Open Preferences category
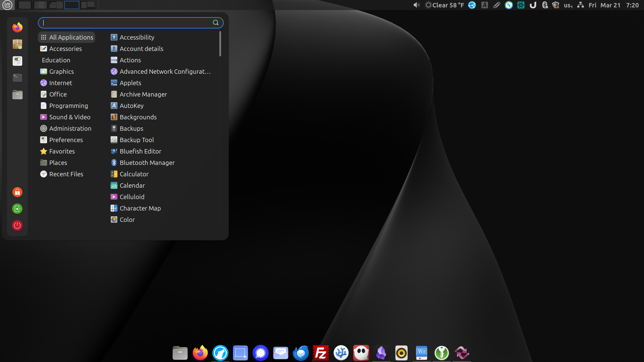 pyautogui.click(x=67, y=140)
